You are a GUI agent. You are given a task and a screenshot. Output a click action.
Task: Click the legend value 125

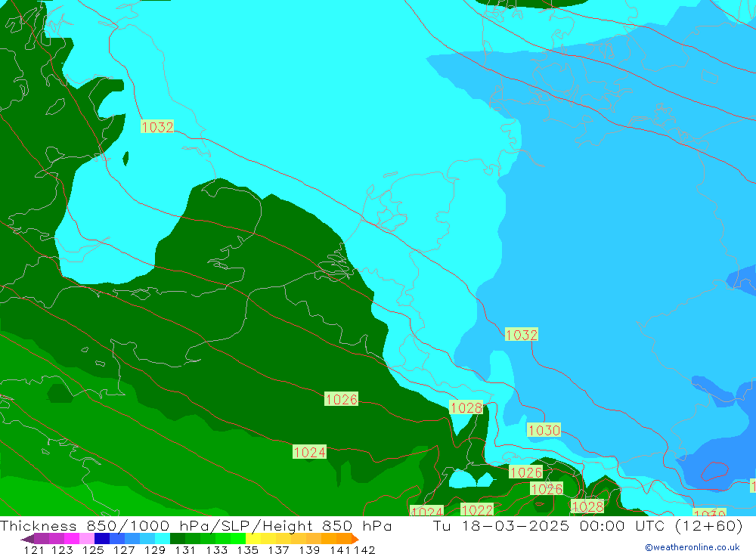coord(92,549)
